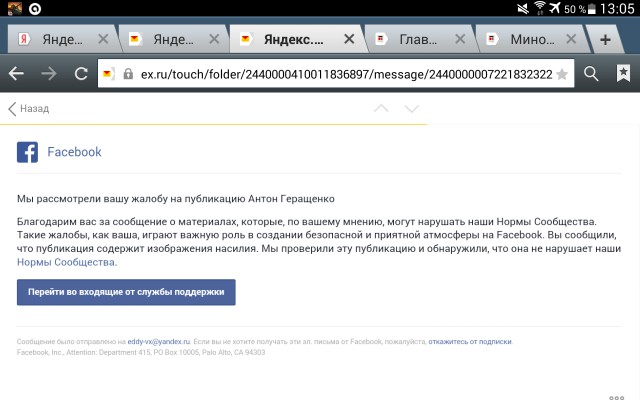Tap the airplane mode status icon
Screen dimensions: 640x400
(x=554, y=8)
